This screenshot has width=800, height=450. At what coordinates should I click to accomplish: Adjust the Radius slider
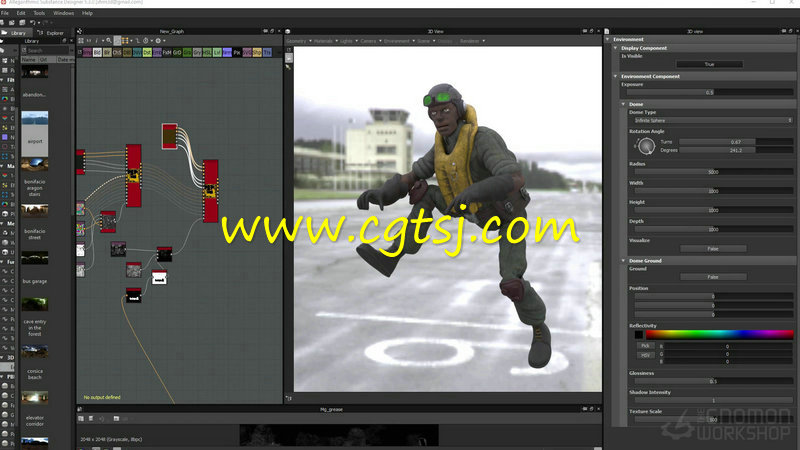click(713, 172)
